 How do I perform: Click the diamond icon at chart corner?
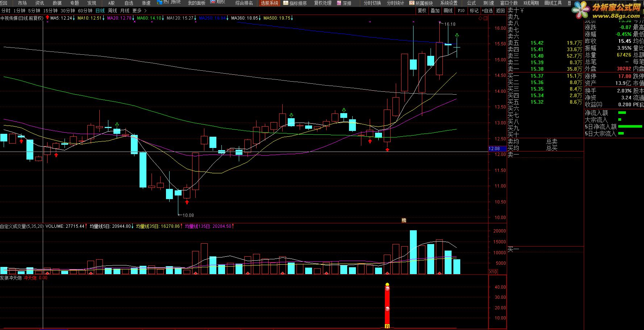481,18
